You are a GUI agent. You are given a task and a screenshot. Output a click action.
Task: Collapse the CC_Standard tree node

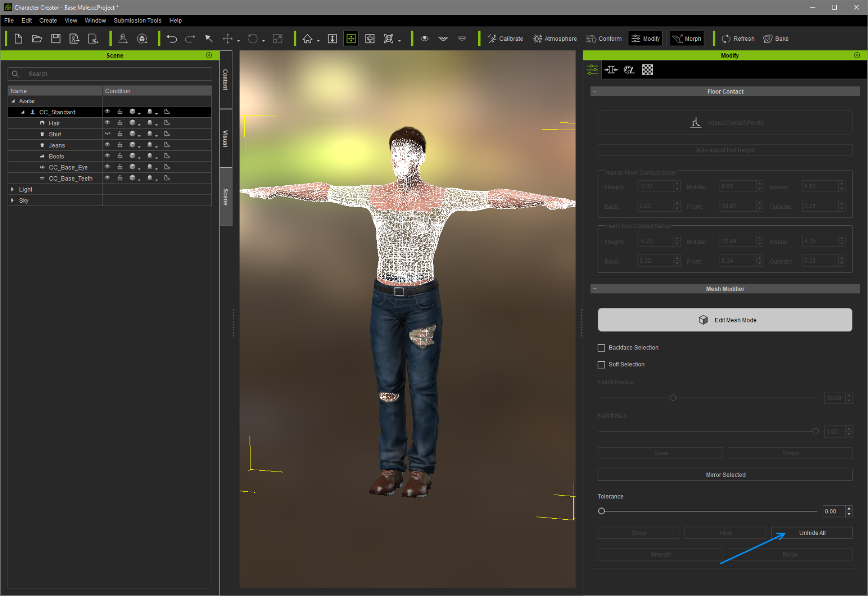pyautogui.click(x=23, y=112)
